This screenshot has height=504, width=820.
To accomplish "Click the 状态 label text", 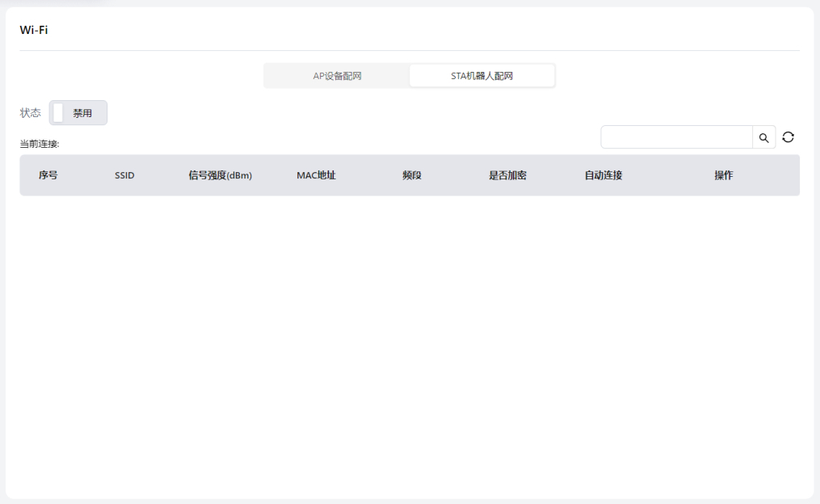I will [x=30, y=113].
